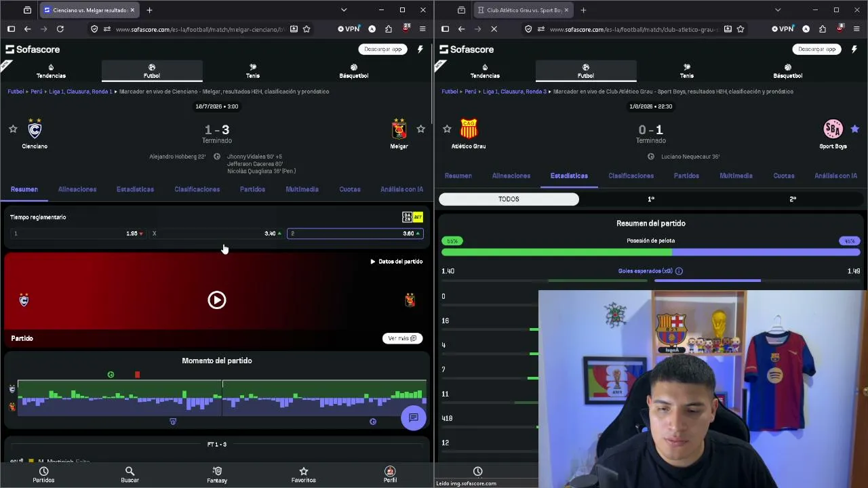Open Clasificaciones tab in Cienciano match
The height and width of the screenshot is (488, 868).
click(x=197, y=190)
